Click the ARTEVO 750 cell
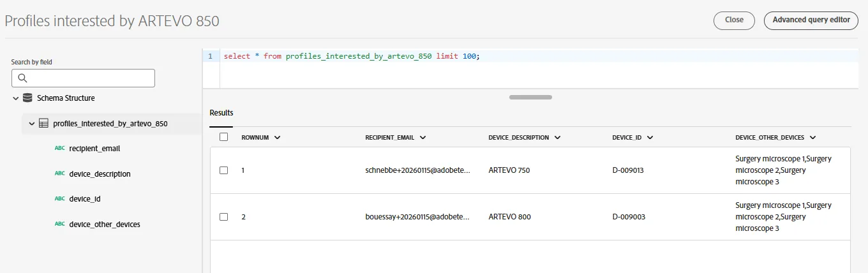868x273 pixels. coord(509,170)
